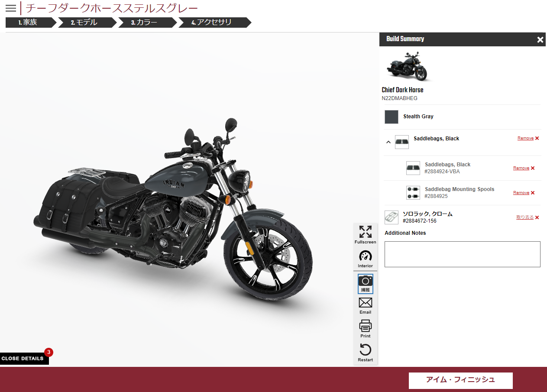The image size is (547, 392).
Task: Click the Saddlebags, Black group thumbnail
Action: tap(402, 142)
